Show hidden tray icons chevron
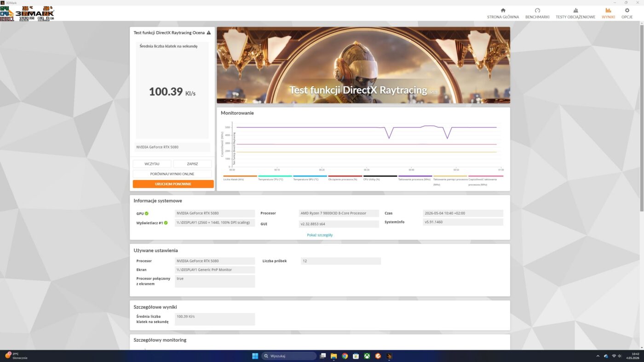 598,356
